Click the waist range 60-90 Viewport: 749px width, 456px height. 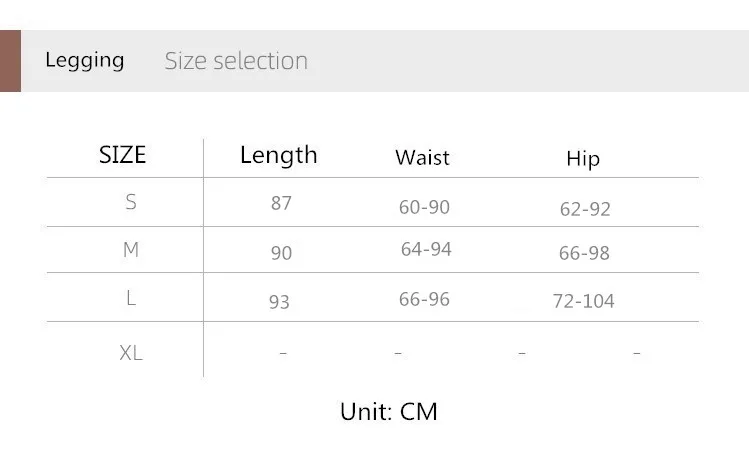point(424,207)
